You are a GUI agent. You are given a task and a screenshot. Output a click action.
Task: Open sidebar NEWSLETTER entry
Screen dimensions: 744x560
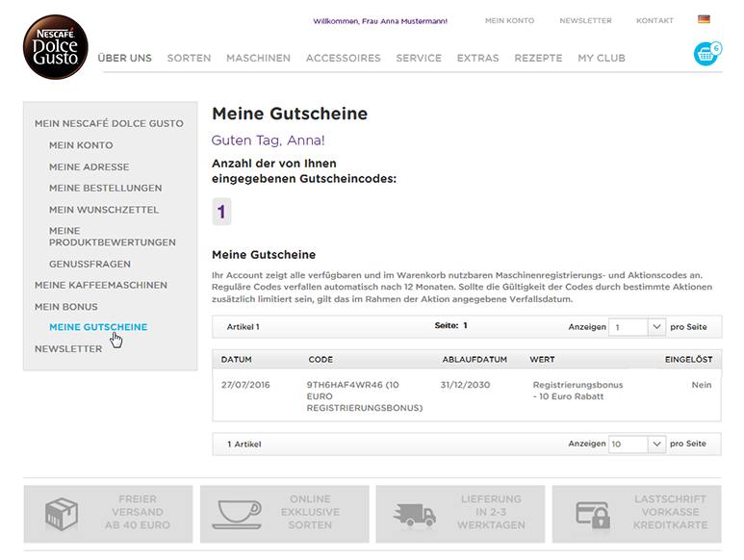68,349
